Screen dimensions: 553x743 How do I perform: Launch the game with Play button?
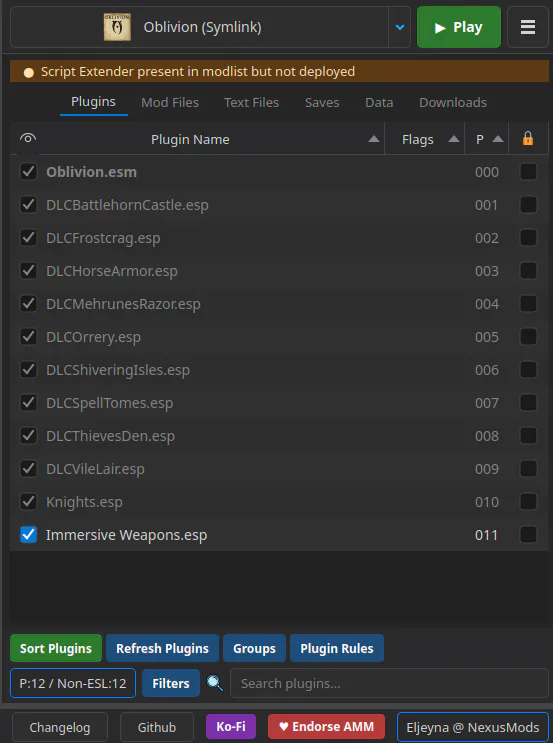[459, 27]
